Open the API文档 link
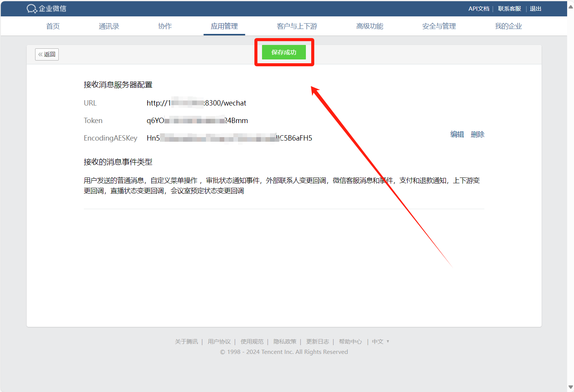The image size is (574, 392). tap(479, 9)
